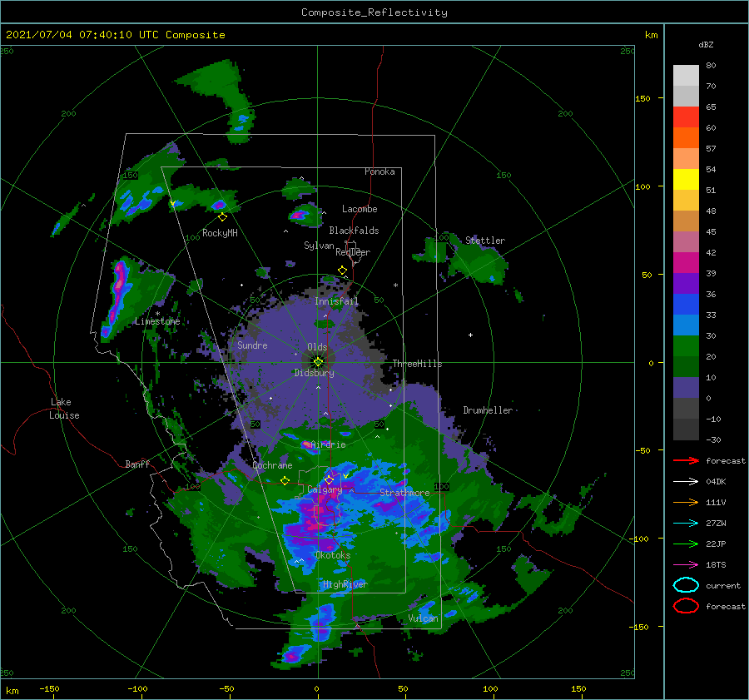Click the orange 60-57 dBZ swatch
This screenshot has width=749, height=700.
pyautogui.click(x=686, y=138)
